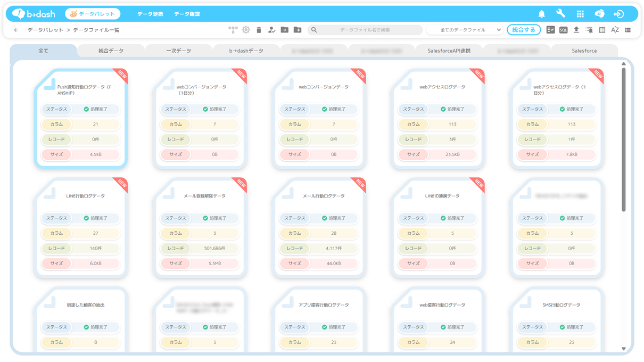644x362 pixels.
Task: Sort files with A-Z icon
Action: click(615, 30)
